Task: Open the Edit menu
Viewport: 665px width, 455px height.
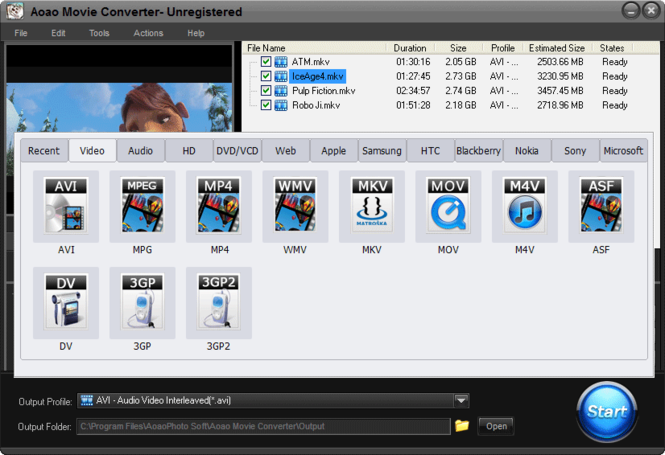Action: (58, 33)
